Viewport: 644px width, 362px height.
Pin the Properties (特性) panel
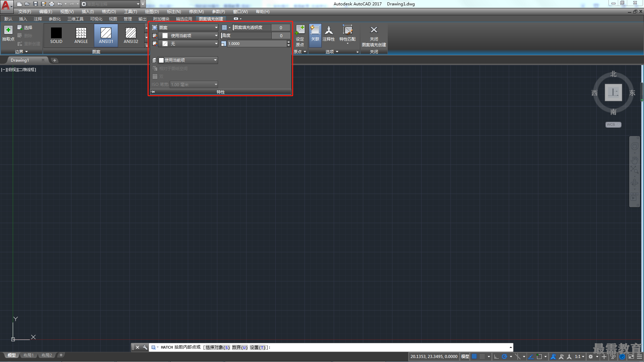click(153, 92)
